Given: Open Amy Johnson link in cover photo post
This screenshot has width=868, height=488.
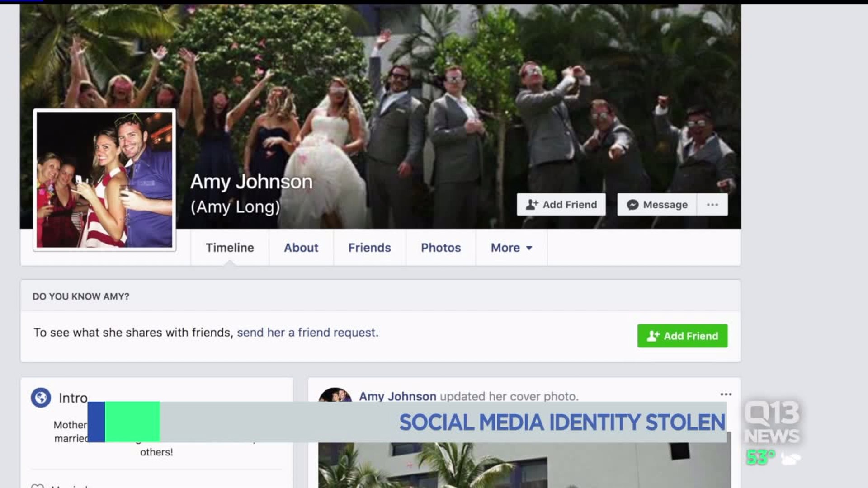Looking at the screenshot, I should tap(397, 396).
